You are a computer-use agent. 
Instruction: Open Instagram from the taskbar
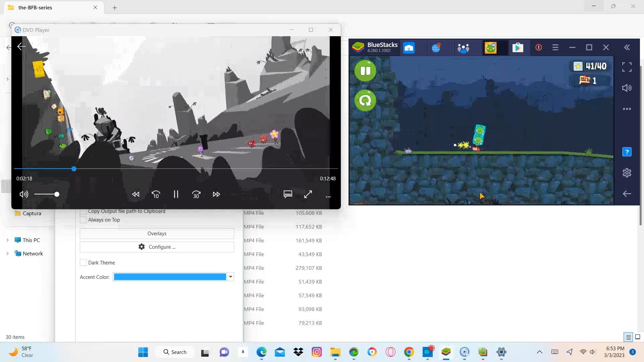(x=317, y=352)
